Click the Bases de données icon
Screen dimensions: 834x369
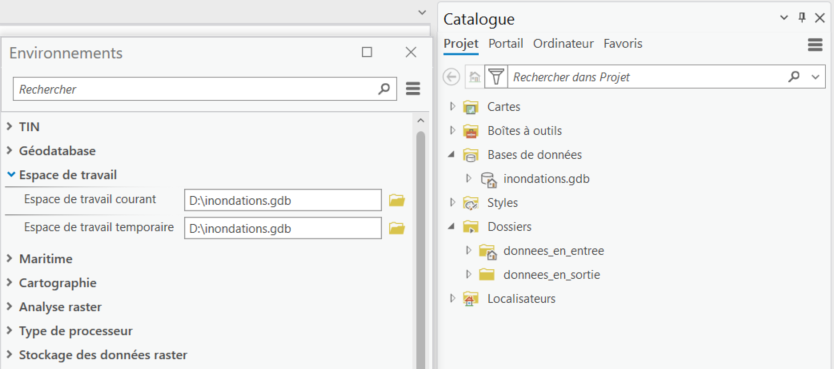pos(471,155)
